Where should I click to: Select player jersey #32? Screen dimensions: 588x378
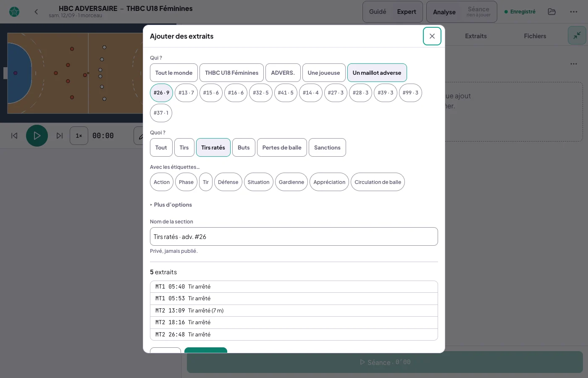coord(261,93)
